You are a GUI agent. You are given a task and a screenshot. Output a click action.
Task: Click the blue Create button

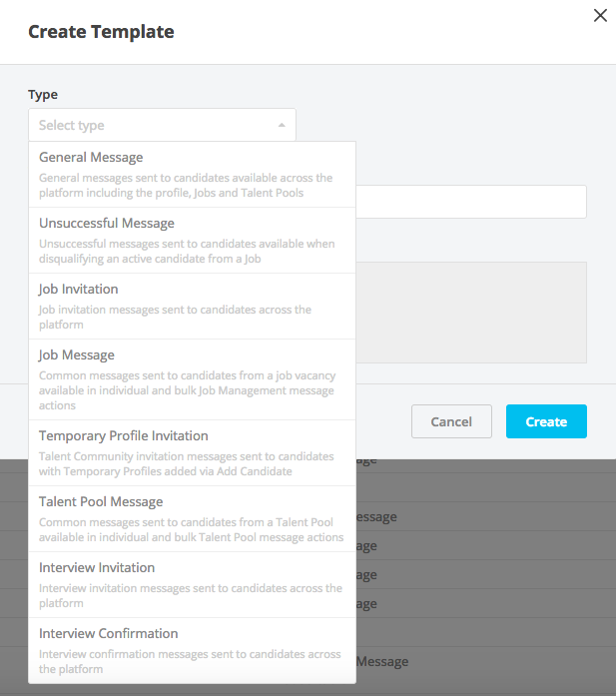point(546,421)
